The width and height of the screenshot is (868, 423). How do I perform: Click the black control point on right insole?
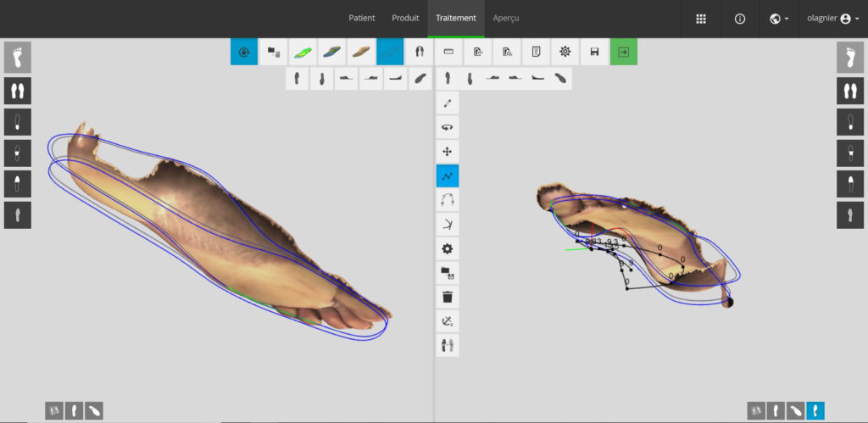coord(728,302)
